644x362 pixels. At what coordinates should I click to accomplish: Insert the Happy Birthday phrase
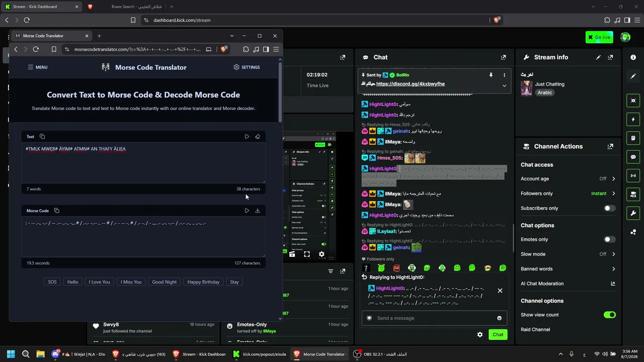pos(203,282)
